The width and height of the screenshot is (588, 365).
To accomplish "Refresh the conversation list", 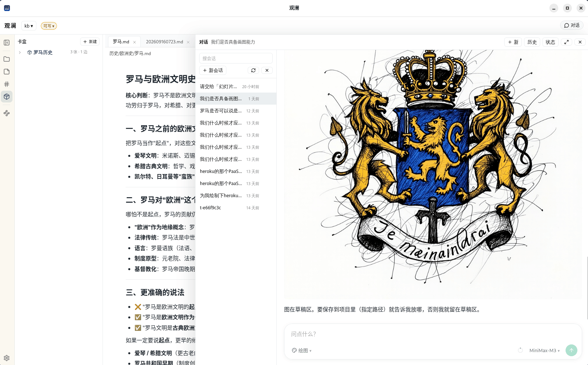I will point(253,70).
